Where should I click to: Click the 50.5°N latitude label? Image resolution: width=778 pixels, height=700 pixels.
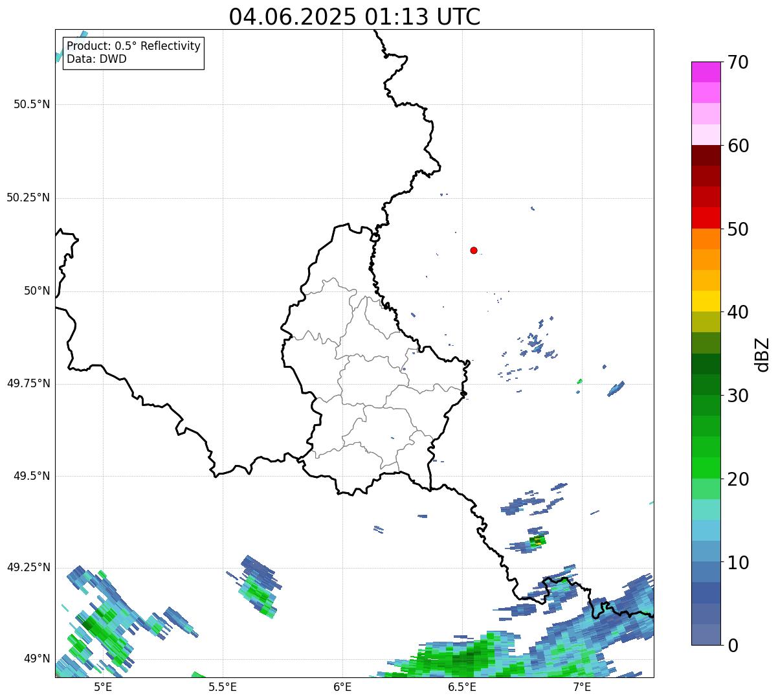[32, 104]
